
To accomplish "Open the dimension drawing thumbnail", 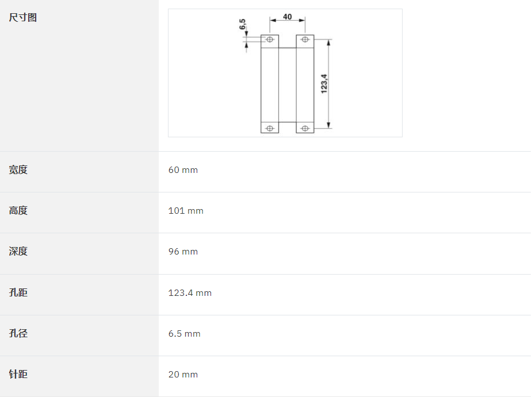I will pos(285,73).
